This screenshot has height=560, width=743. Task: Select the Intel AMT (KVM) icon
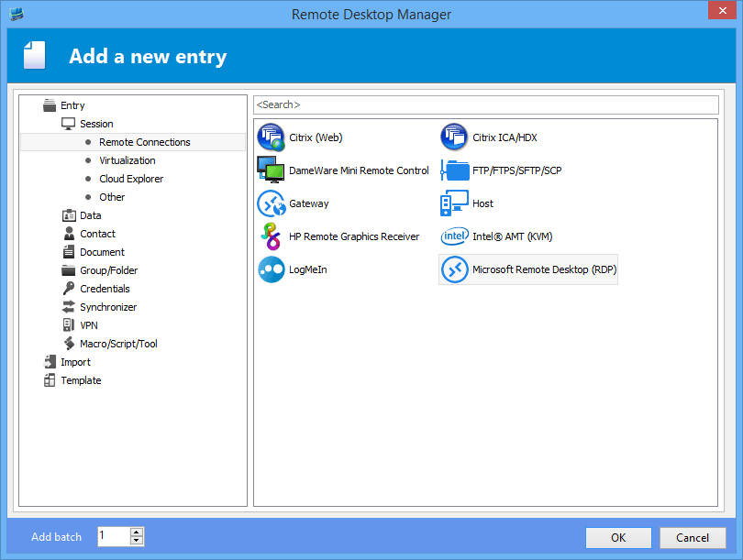click(x=455, y=236)
